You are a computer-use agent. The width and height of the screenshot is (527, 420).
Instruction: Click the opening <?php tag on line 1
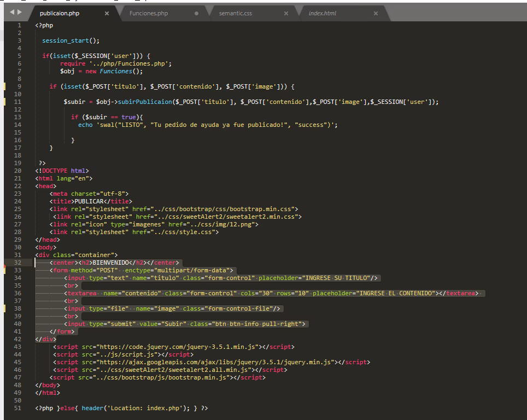coord(44,25)
